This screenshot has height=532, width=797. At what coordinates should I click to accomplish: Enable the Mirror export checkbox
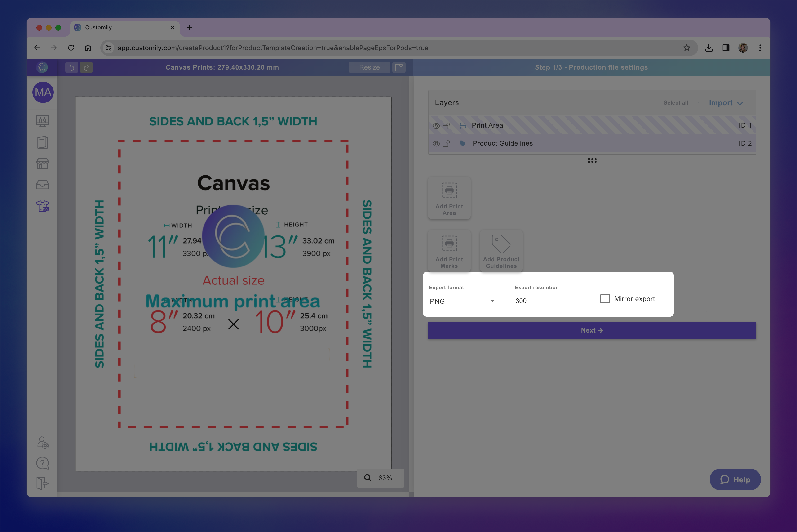click(x=605, y=299)
